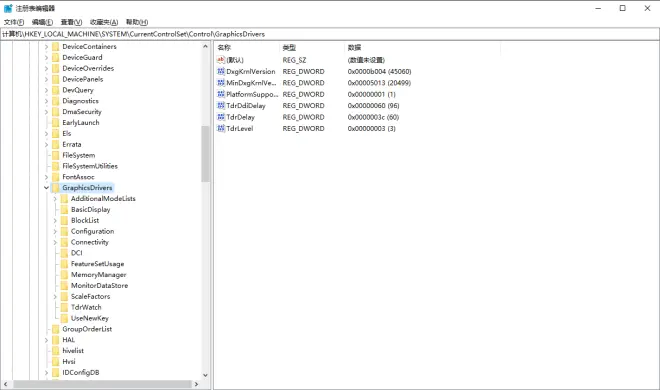Image resolution: width=660 pixels, height=390 pixels.
Task: Select the TdrDdiDelay value icon
Action: point(221,106)
